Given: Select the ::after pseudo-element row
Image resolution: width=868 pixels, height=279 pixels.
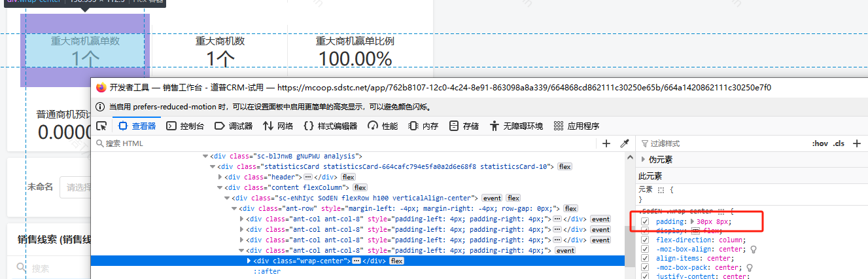Looking at the screenshot, I should pos(267,271).
